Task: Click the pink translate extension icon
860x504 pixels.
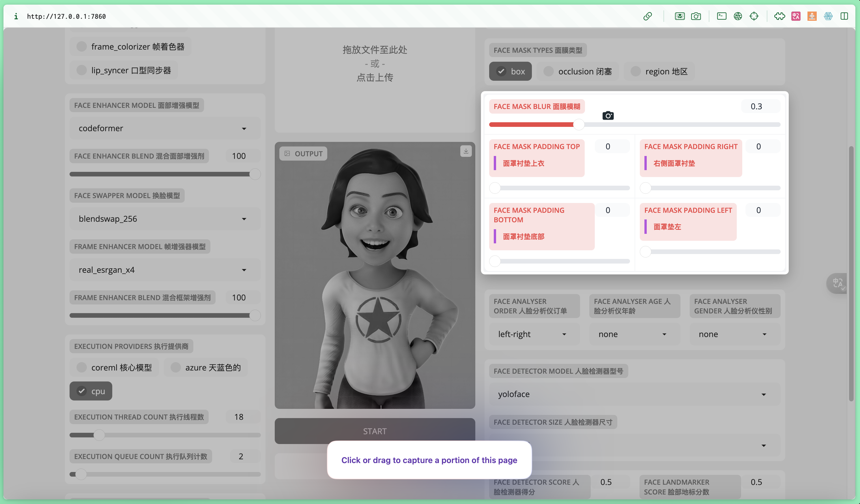Action: click(796, 16)
